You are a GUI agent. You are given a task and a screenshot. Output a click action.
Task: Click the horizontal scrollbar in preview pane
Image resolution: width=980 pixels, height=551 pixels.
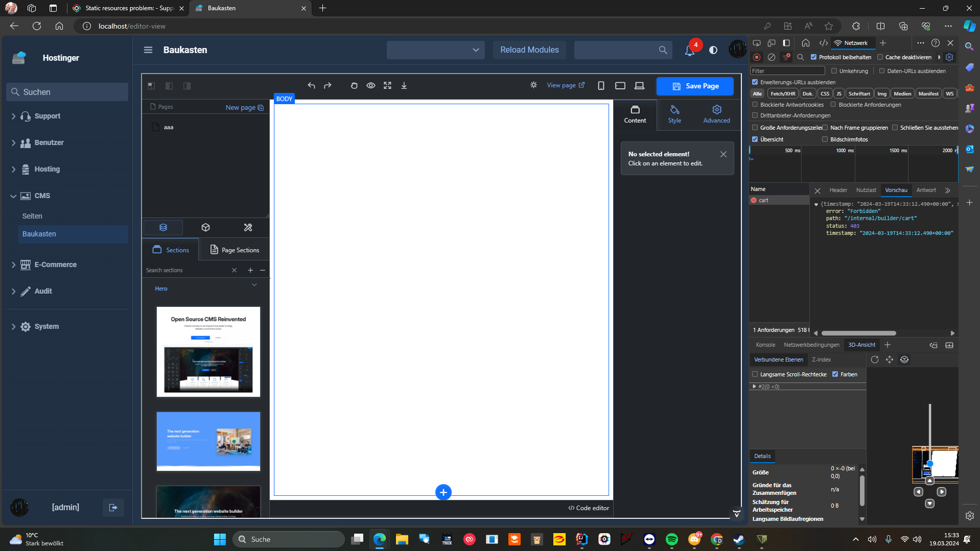tap(859, 333)
